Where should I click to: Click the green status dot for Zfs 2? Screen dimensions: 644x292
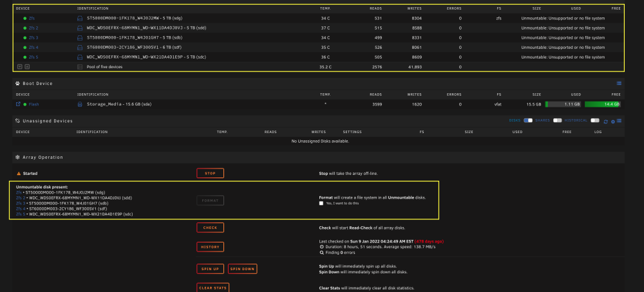[x=25, y=28]
